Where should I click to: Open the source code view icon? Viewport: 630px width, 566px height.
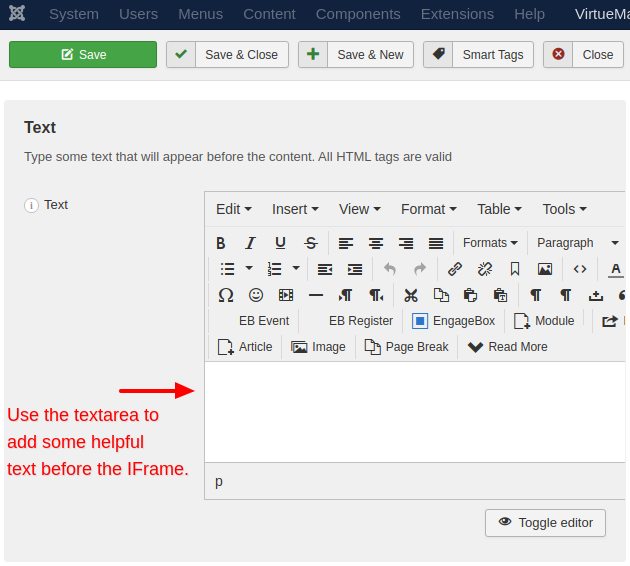pyautogui.click(x=580, y=269)
